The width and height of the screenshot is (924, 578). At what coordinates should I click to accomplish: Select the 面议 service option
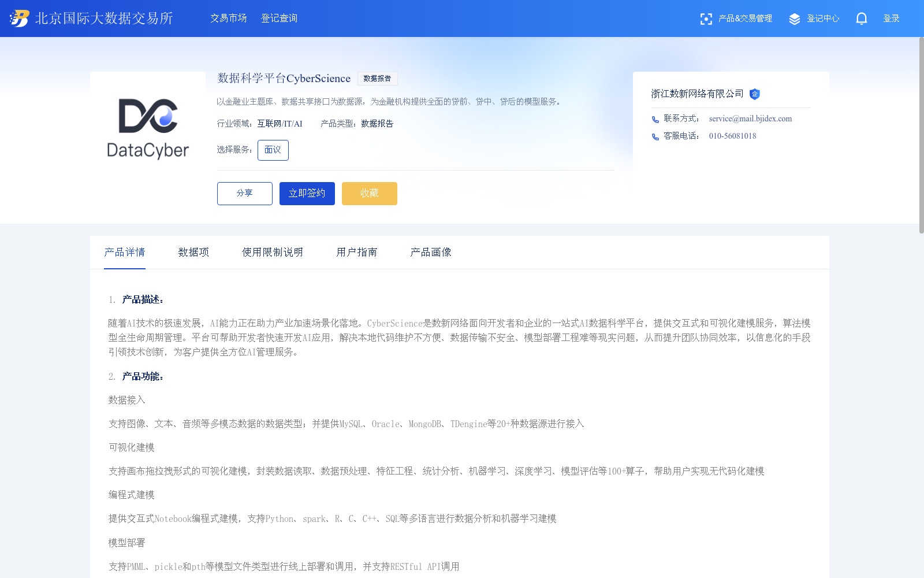tap(273, 150)
